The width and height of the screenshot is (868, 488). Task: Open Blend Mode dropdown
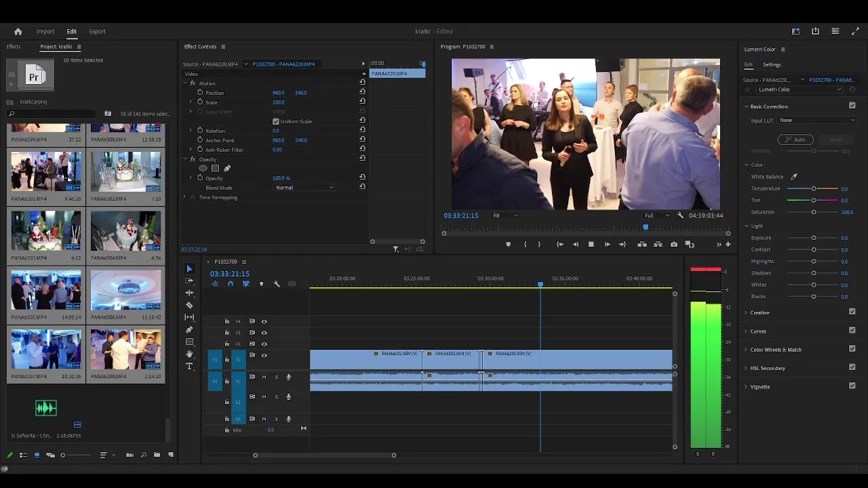[x=304, y=188]
